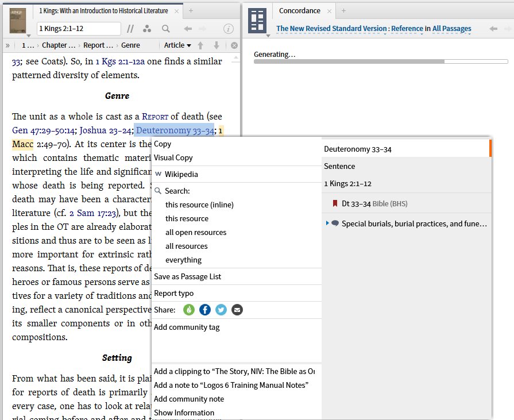The height and width of the screenshot is (420, 514).
Task: Click the Concordance panel grid icon
Action: [x=257, y=21]
